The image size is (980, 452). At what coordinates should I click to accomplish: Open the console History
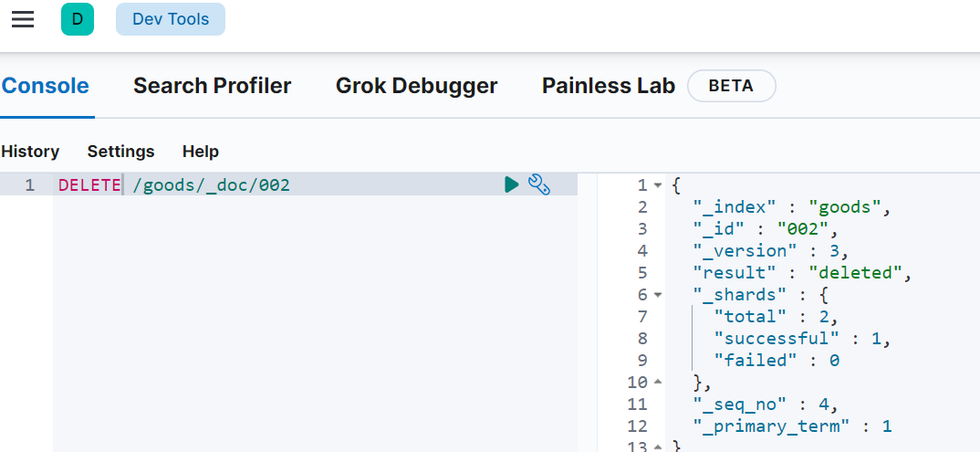[x=30, y=152]
